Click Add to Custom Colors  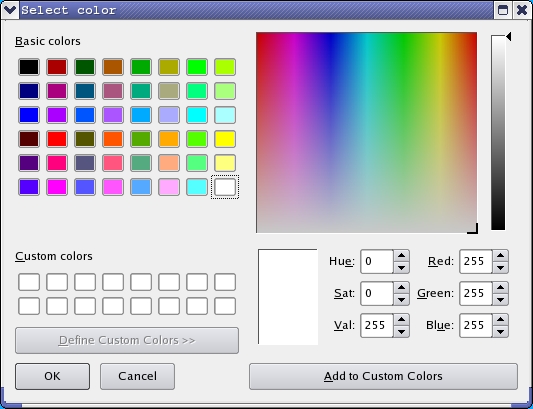(x=383, y=376)
